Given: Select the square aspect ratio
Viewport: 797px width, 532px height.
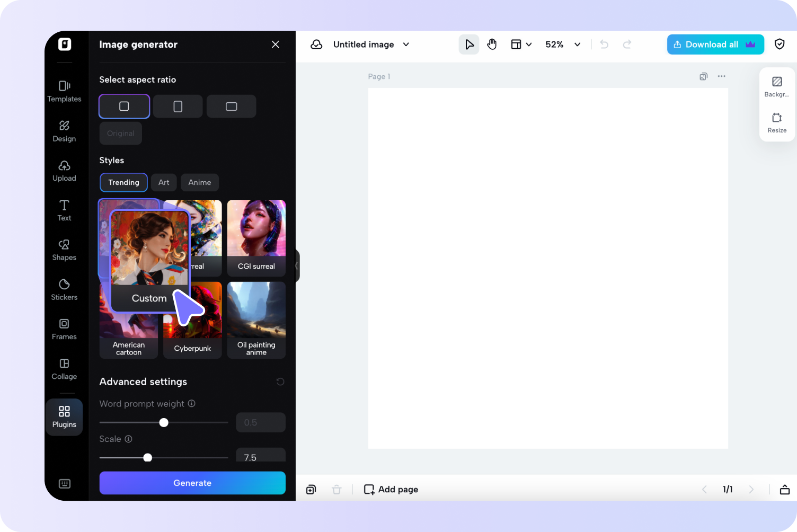Looking at the screenshot, I should [x=124, y=107].
